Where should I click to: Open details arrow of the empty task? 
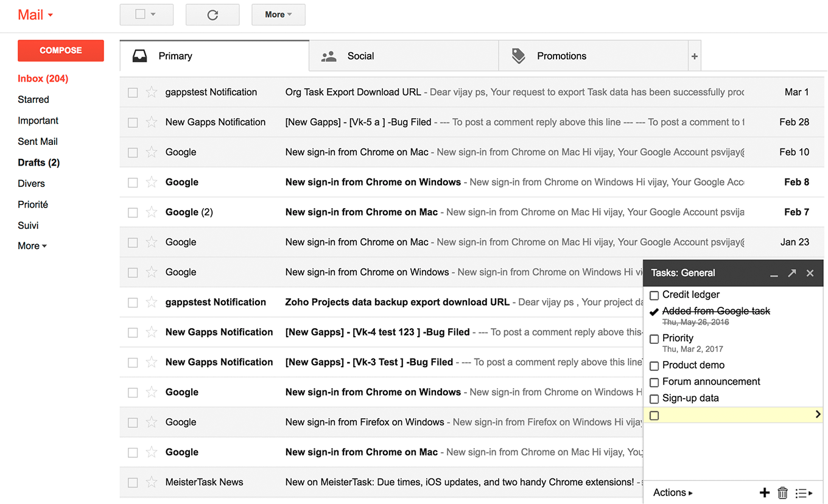click(x=818, y=415)
